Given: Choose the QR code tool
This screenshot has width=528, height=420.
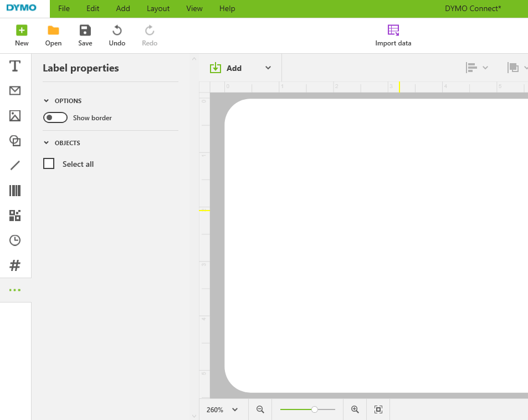Looking at the screenshot, I should pyautogui.click(x=15, y=215).
